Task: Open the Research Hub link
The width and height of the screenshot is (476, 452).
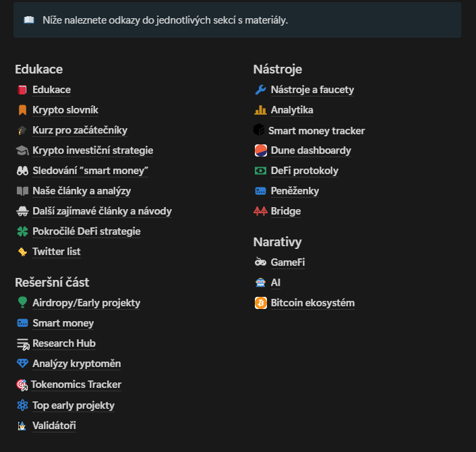Action: [x=64, y=343]
